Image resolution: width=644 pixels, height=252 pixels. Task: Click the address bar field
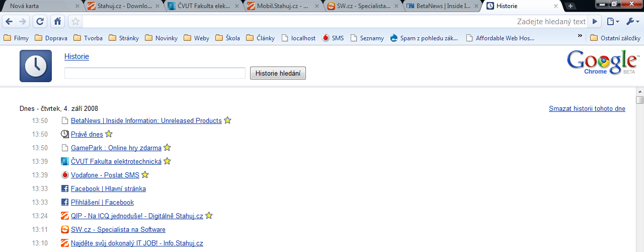(335, 22)
